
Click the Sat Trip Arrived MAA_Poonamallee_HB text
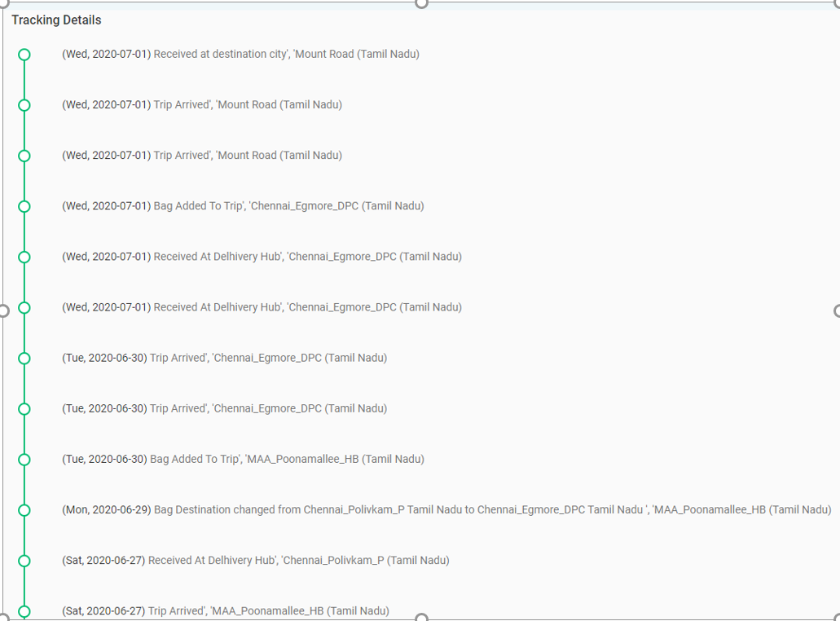tap(226, 611)
